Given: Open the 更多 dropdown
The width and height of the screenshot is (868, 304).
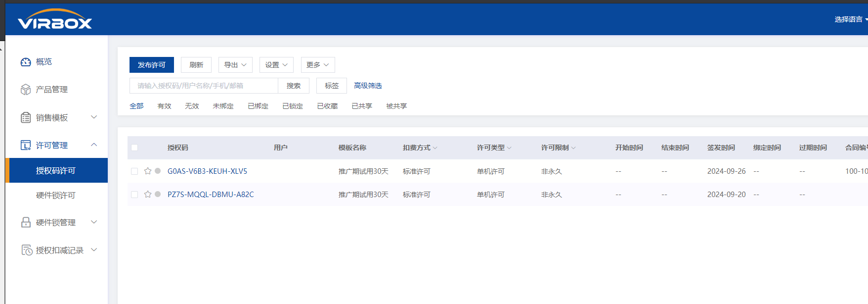Looking at the screenshot, I should tap(318, 65).
